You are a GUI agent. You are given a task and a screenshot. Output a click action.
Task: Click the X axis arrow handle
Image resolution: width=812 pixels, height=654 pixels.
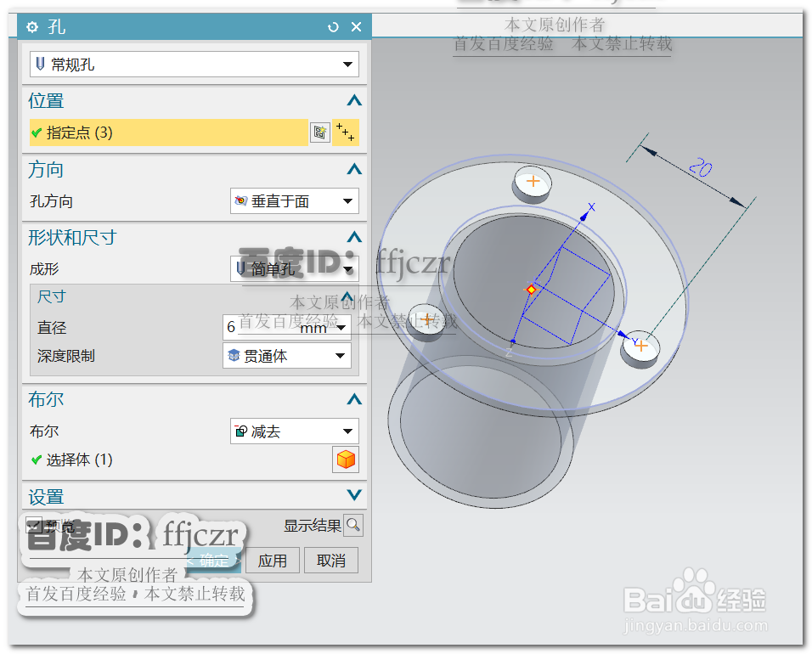(584, 216)
